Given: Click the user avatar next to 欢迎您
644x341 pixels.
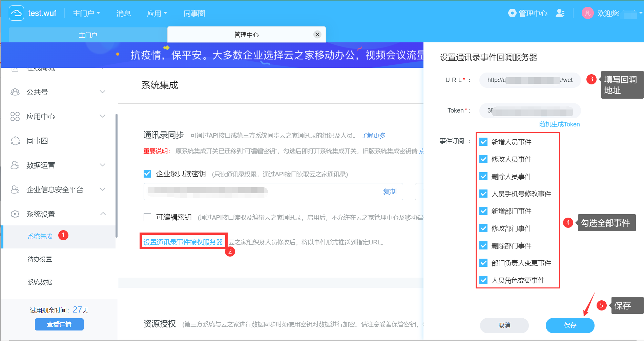Looking at the screenshot, I should pos(588,13).
